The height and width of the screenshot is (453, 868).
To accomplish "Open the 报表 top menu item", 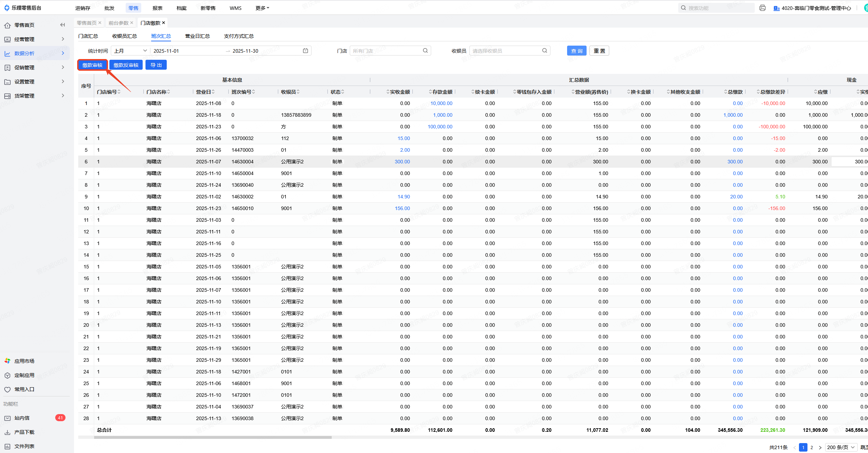I will tap(157, 8).
